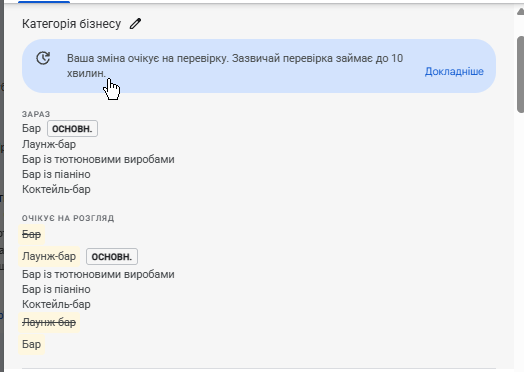Image resolution: width=524 pixels, height=372 pixels.
Task: Click Бар із піаніно under Зараз
Action: [x=56, y=174]
